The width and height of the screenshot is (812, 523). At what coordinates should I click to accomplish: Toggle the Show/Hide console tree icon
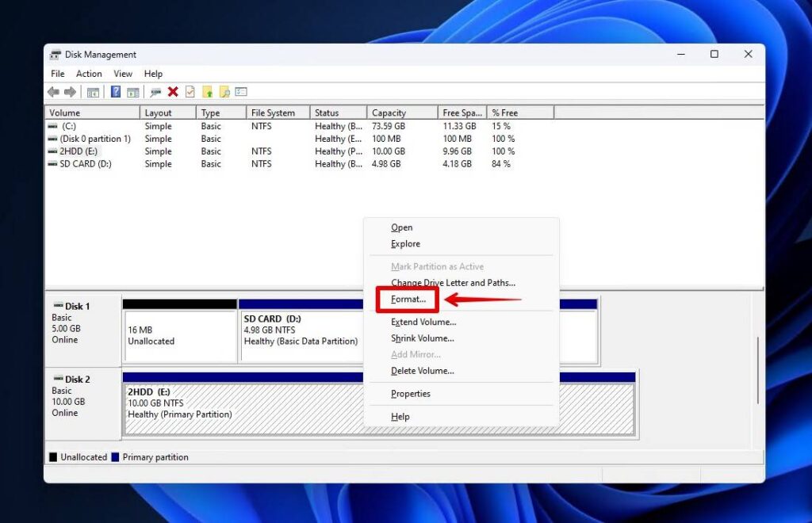tap(93, 92)
